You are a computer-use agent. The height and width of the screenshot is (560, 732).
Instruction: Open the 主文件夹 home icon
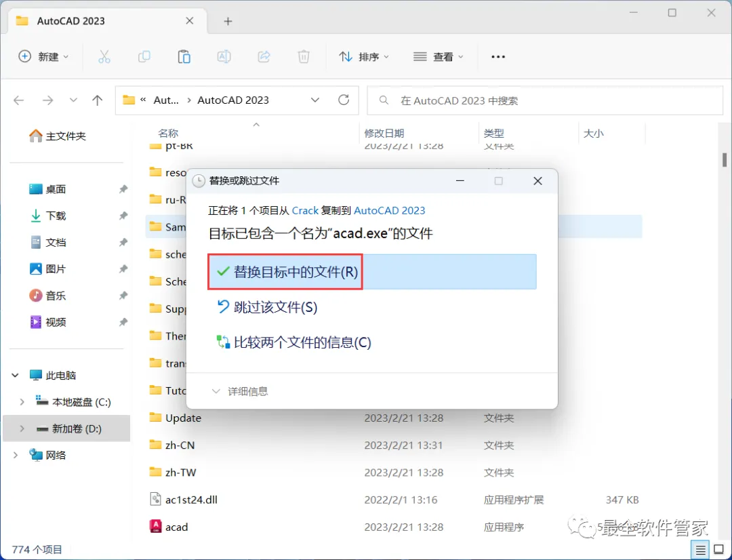point(35,136)
